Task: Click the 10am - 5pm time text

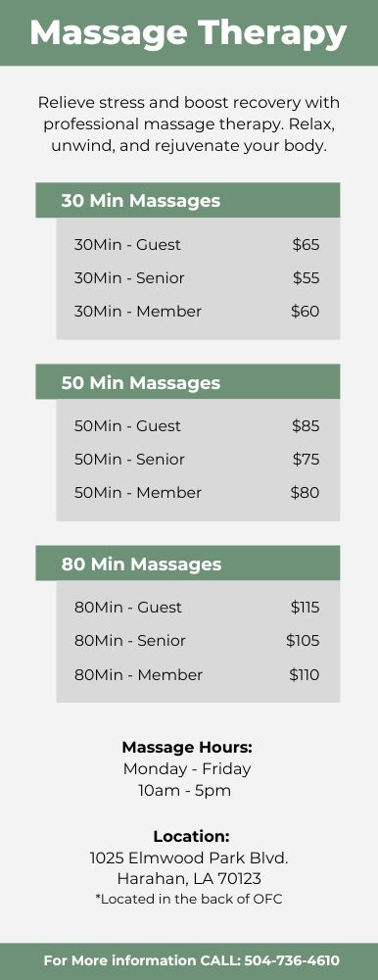Action: click(185, 791)
